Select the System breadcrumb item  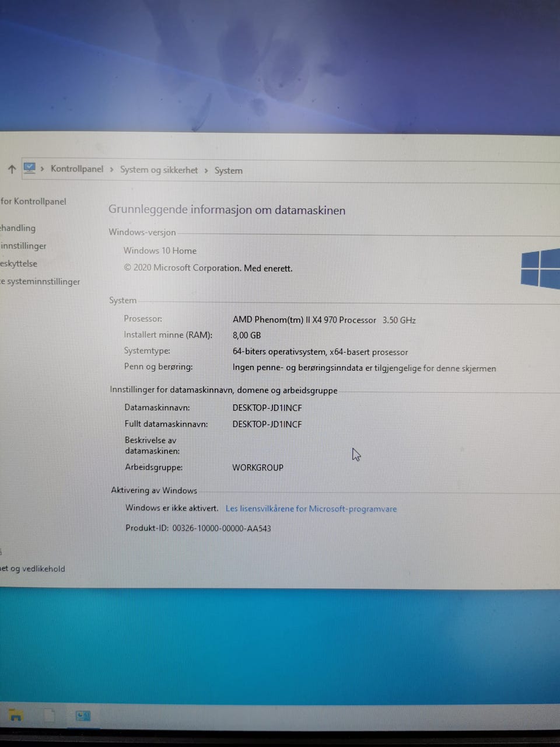[x=228, y=170]
